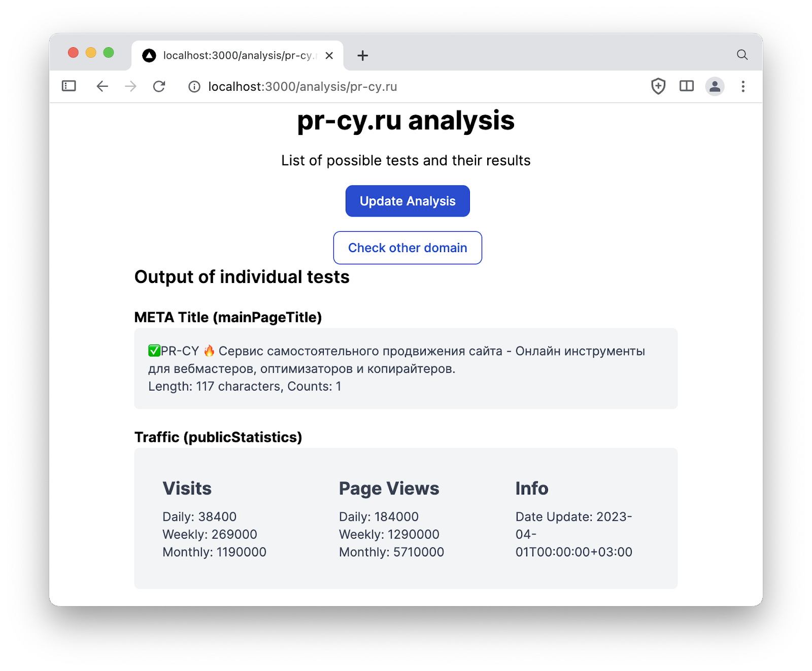Minimize the window with yellow button
The height and width of the screenshot is (671, 812).
(x=90, y=52)
